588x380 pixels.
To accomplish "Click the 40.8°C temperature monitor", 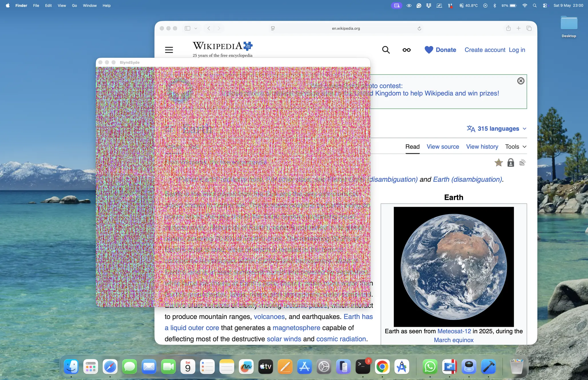I will 468,5.
